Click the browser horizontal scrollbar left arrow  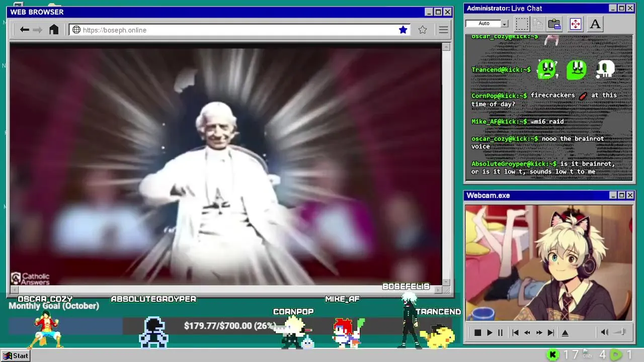click(15, 290)
